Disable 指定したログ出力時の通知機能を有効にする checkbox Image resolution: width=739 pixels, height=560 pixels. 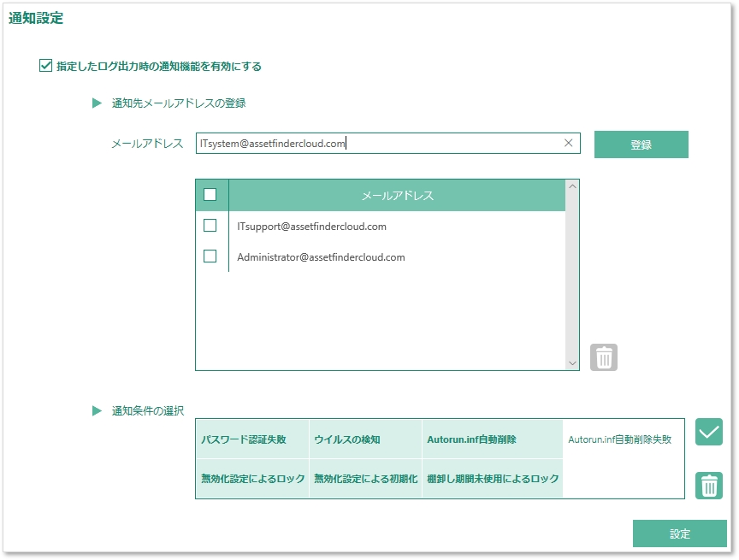click(45, 66)
